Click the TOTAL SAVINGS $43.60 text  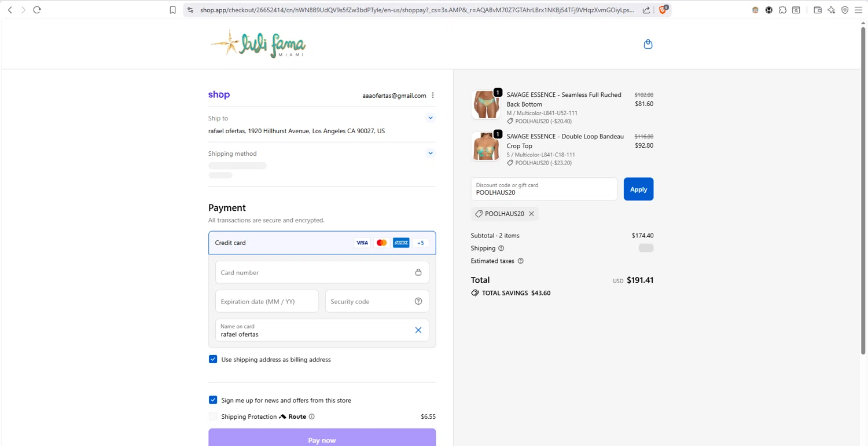click(x=516, y=293)
